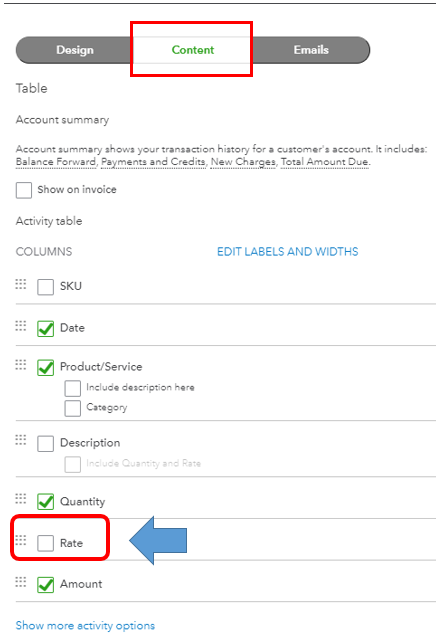
Task: Click the drag handle beside Product/Service
Action: [x=20, y=364]
